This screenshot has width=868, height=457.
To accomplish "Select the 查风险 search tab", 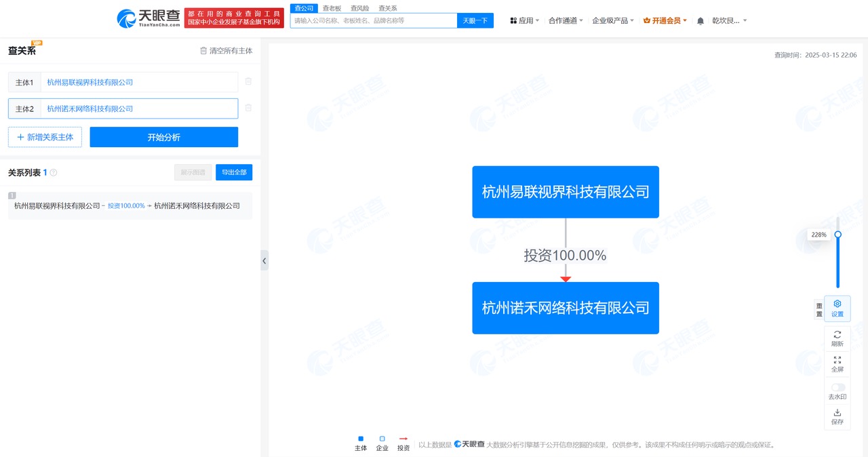I will [x=359, y=8].
